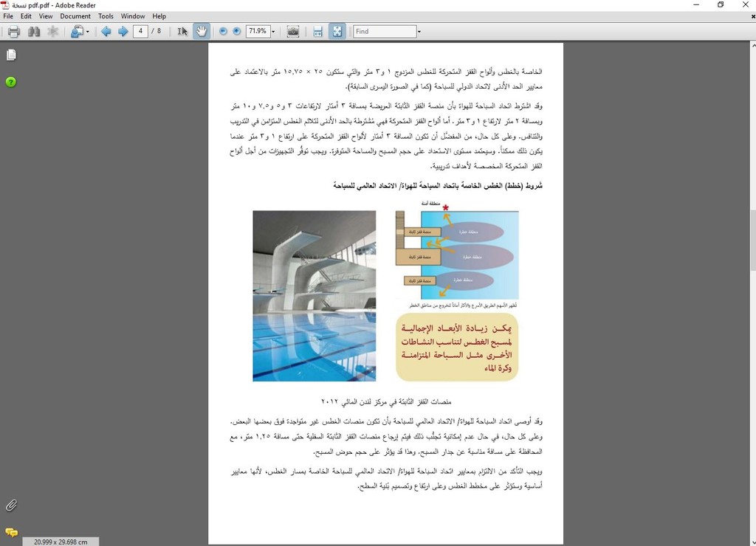The image size is (756, 546).
Task: Click the scrollbar up arrow
Action: (x=752, y=45)
